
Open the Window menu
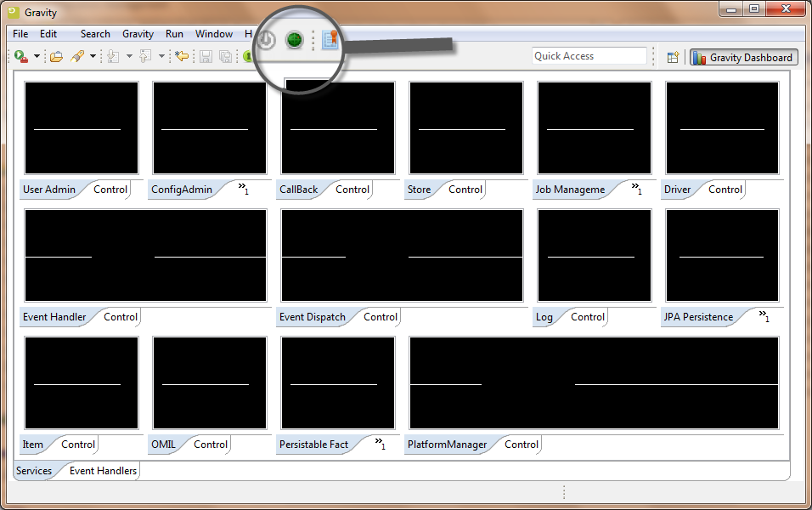tap(213, 34)
